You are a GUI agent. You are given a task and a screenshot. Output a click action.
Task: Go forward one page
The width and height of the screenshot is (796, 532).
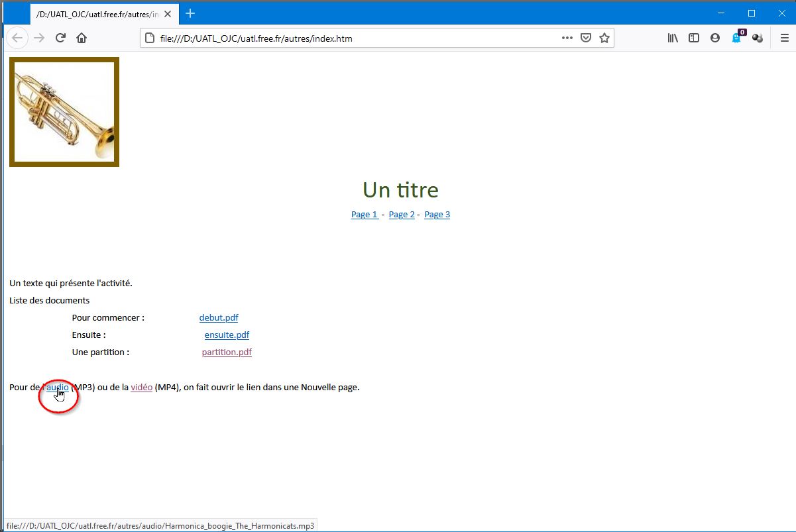pos(39,38)
